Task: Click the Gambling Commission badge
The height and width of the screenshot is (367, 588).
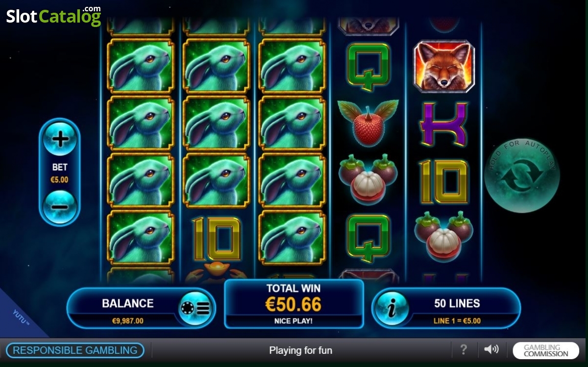Action: coord(546,350)
